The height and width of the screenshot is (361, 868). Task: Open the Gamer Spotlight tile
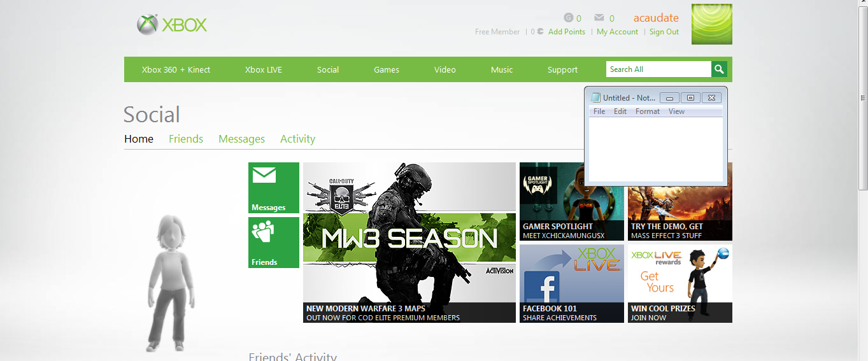pyautogui.click(x=572, y=201)
